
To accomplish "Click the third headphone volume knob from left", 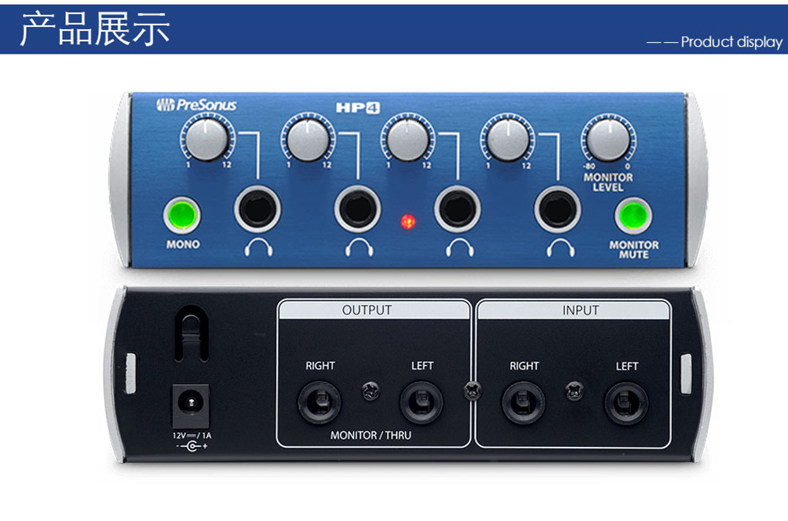I will 408,139.
